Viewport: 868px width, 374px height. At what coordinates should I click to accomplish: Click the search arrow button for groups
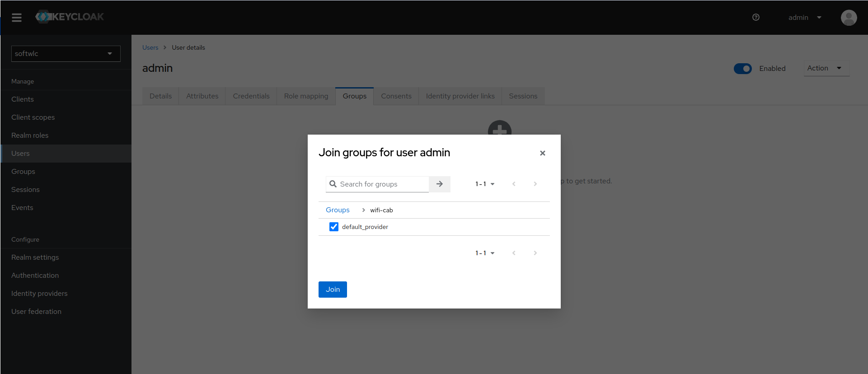(x=439, y=184)
